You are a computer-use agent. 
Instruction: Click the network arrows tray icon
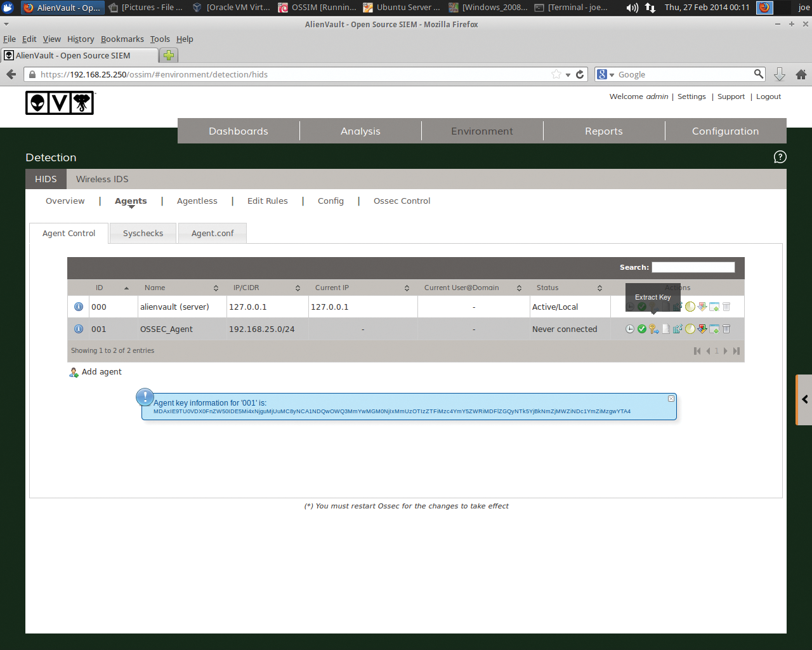650,8
